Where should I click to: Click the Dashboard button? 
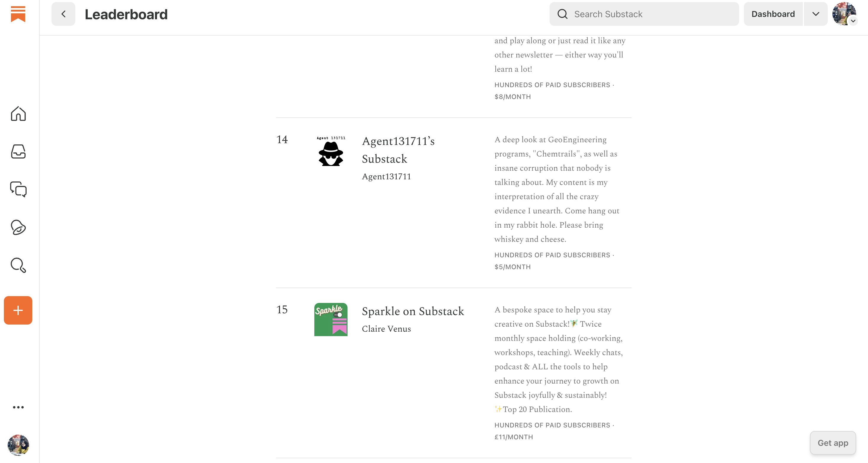point(773,14)
